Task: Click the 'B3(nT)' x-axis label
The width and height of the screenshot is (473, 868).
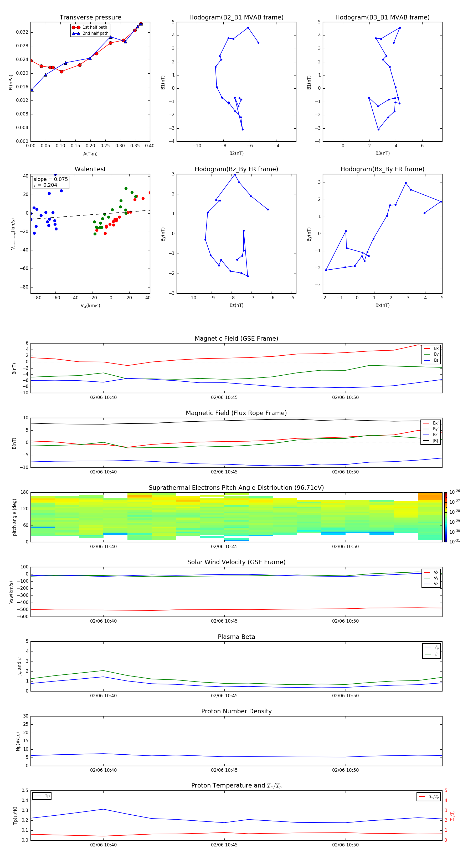Action: coord(382,153)
